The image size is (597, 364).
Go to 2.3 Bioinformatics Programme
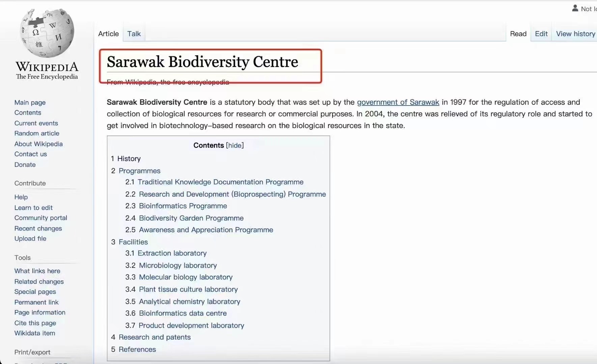coord(176,206)
